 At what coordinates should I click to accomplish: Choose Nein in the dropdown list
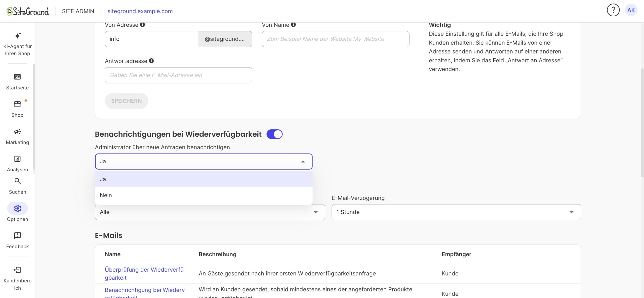[204, 195]
